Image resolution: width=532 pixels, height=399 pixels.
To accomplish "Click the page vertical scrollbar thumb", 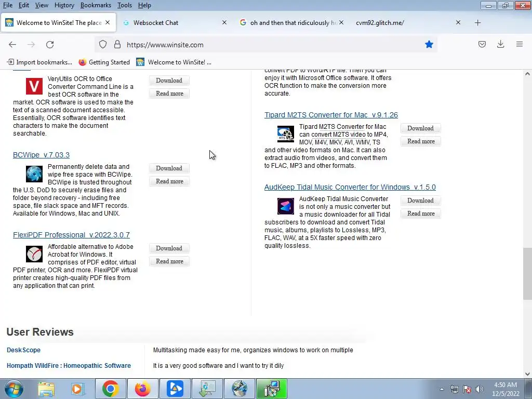I will click(x=527, y=273).
